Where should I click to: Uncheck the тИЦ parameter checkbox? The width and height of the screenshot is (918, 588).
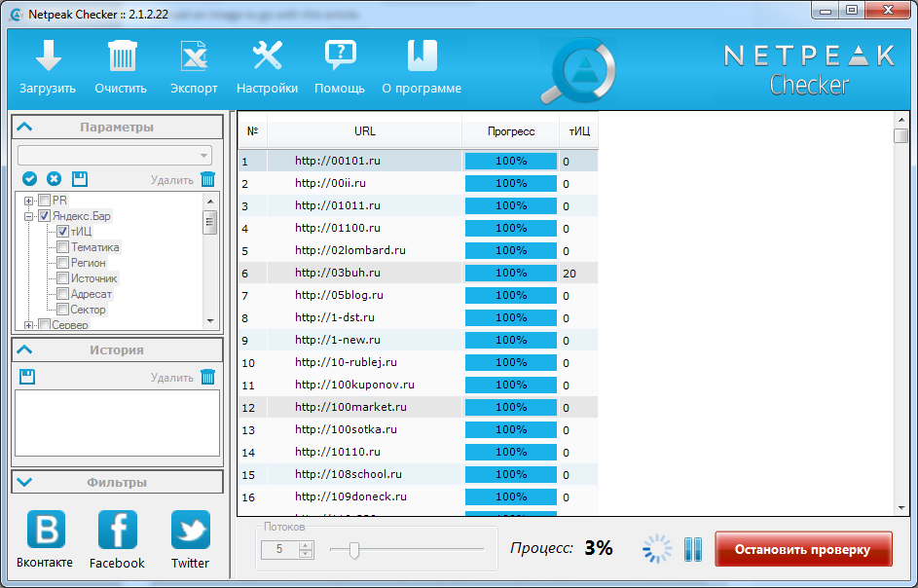62,232
